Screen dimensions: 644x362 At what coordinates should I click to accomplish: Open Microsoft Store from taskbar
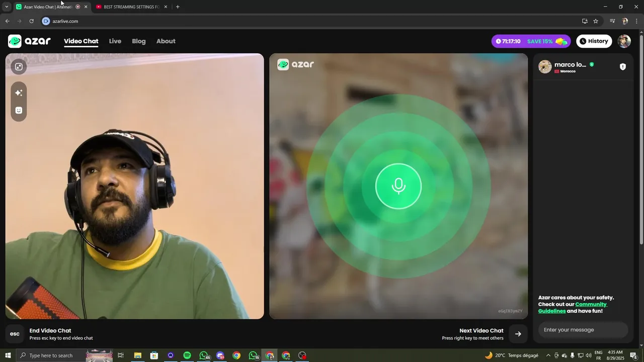point(154,355)
